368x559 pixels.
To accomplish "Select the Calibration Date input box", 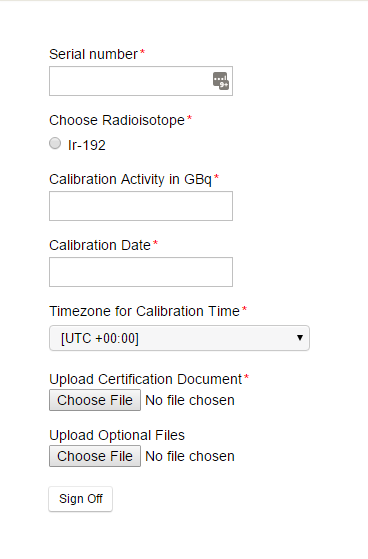I will point(141,272).
